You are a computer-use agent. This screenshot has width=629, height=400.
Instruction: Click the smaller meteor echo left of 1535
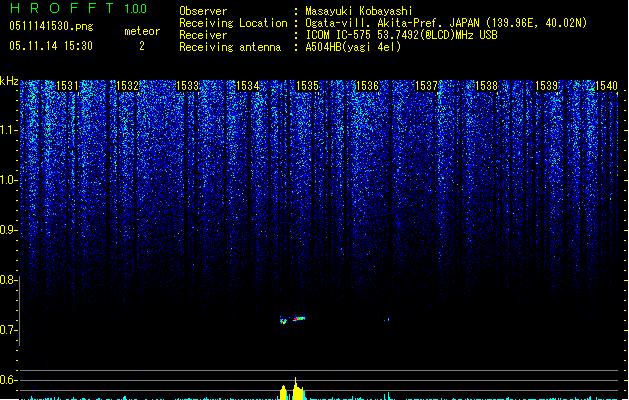click(284, 320)
